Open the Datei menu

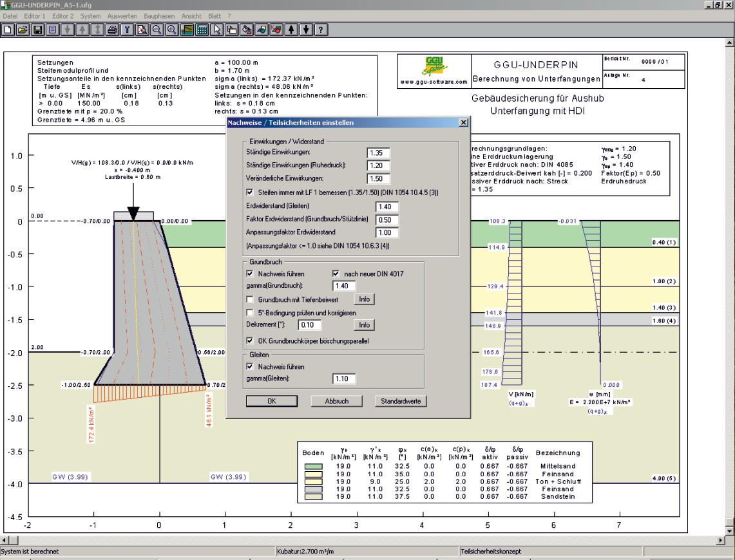click(x=10, y=16)
